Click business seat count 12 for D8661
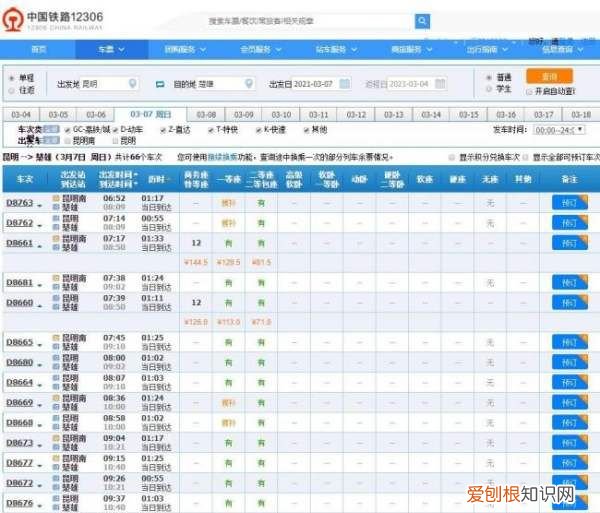 196,243
